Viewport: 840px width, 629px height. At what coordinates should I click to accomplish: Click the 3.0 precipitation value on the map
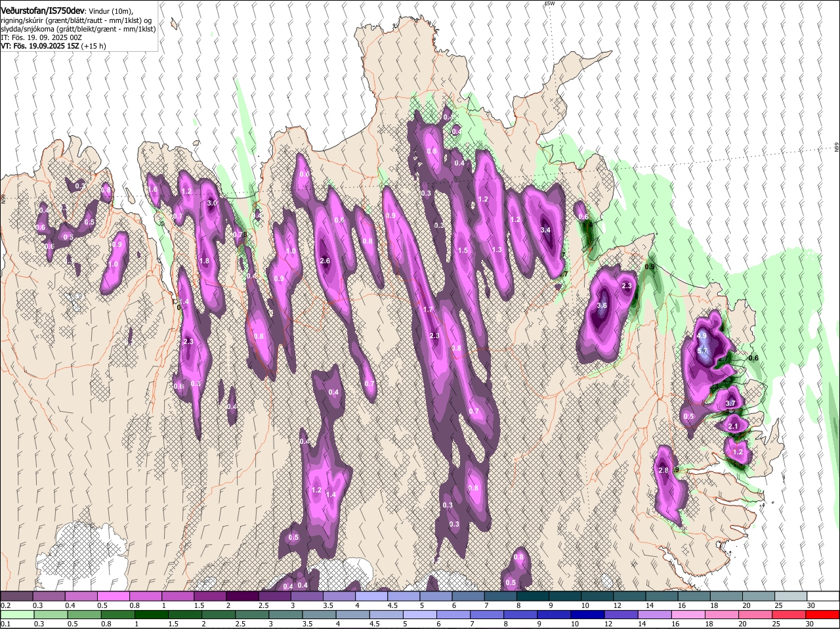[x=212, y=204]
